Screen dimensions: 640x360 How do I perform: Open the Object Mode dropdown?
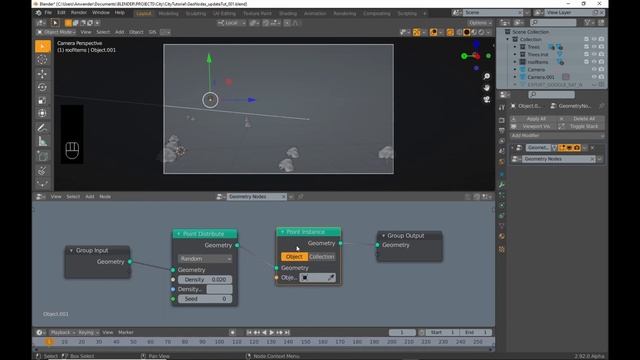(56, 32)
